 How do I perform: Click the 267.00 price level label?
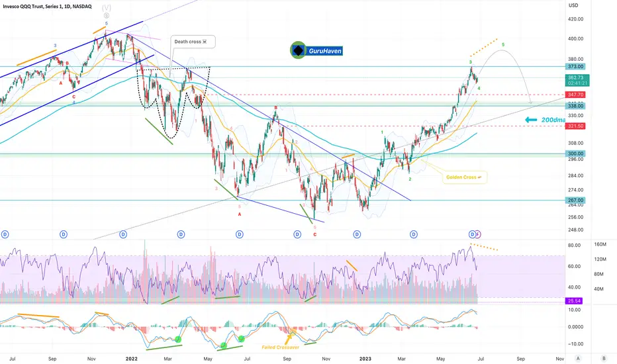[x=576, y=201]
